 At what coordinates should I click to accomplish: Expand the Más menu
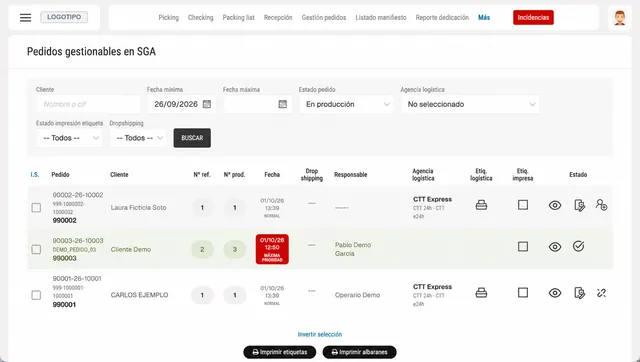click(x=484, y=18)
